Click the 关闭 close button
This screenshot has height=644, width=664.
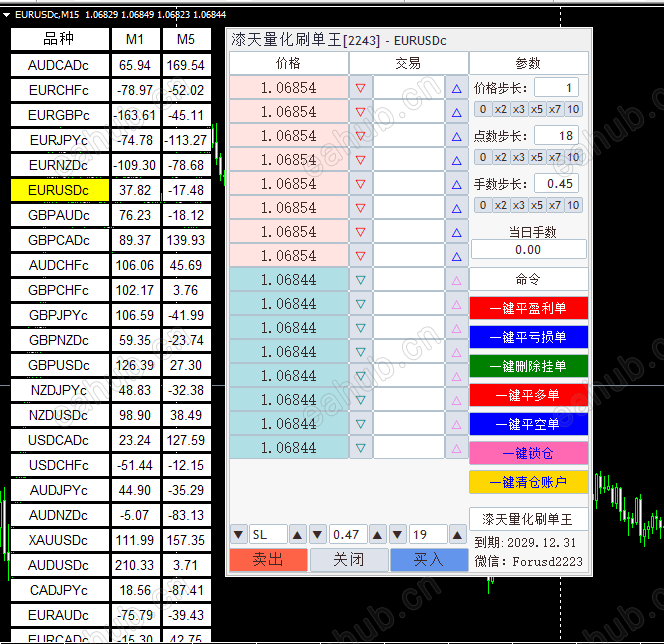[x=349, y=559]
